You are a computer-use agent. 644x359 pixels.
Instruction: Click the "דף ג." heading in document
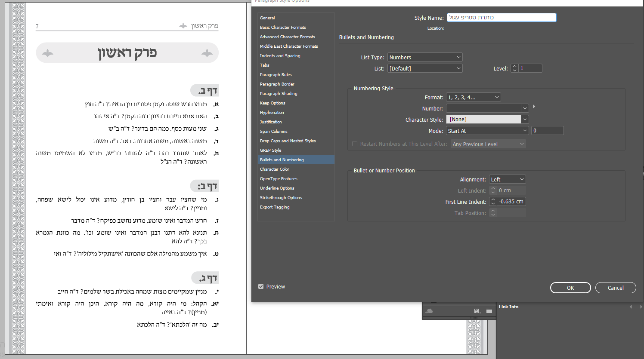tap(205, 278)
